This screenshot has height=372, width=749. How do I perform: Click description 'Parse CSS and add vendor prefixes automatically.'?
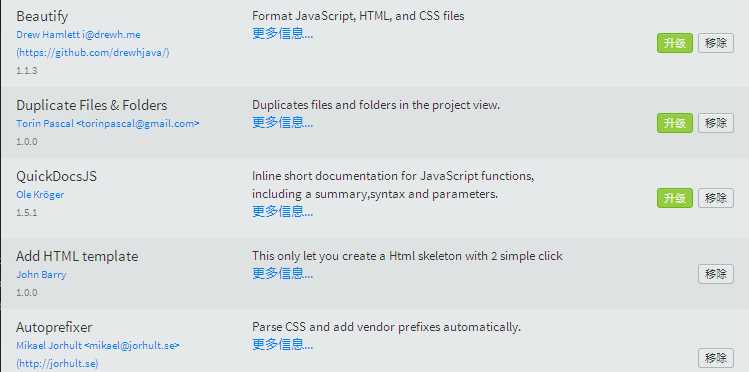[386, 328]
